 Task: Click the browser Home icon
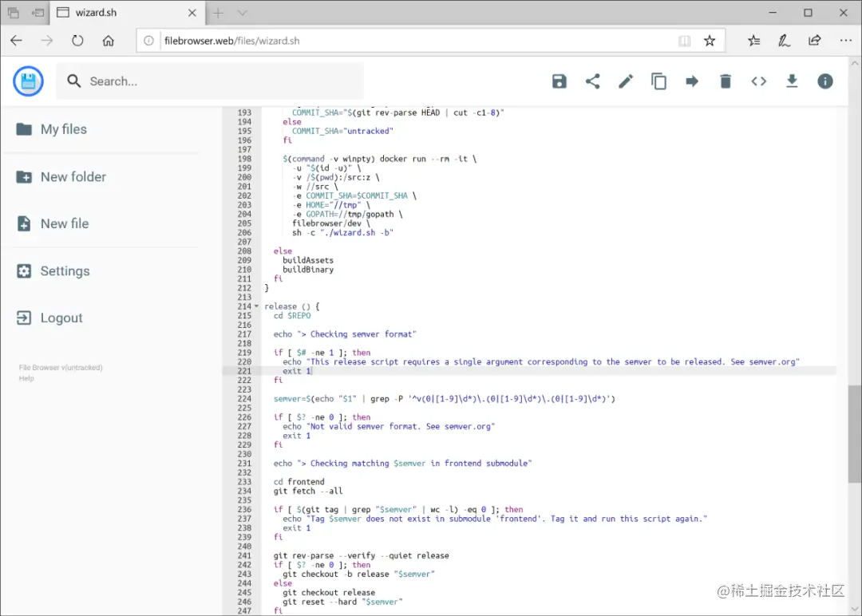click(x=109, y=41)
